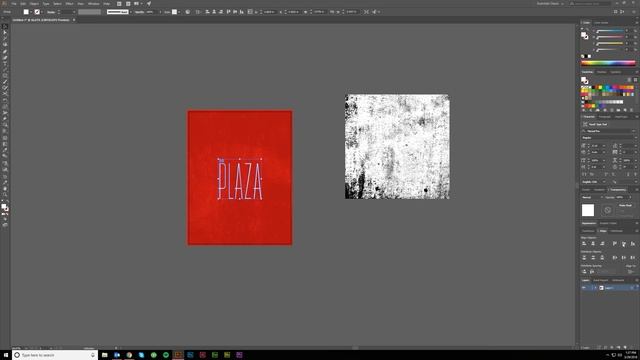Viewport: 640px width, 360px height.
Task: Click fill/stroke indicator in Color panel
Action: point(584,36)
